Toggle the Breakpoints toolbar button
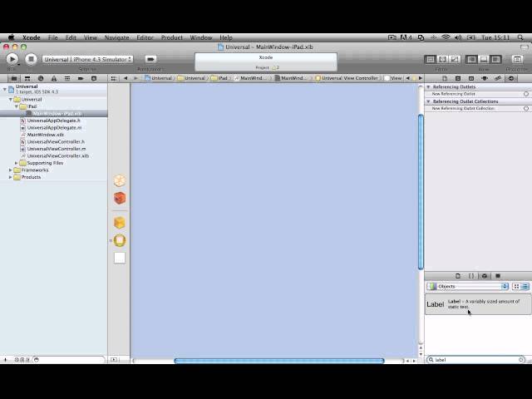 pyautogui.click(x=150, y=59)
